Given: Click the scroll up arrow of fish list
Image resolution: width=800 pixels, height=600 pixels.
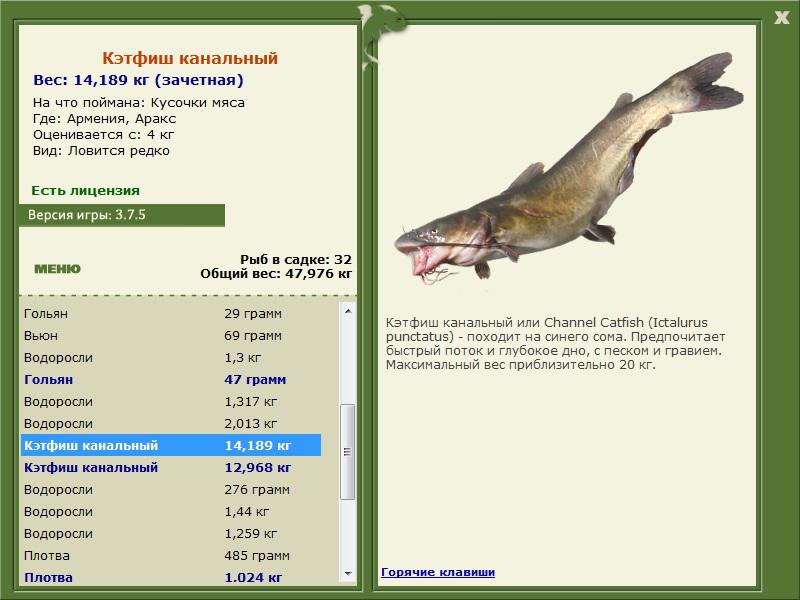Looking at the screenshot, I should pos(348,311).
